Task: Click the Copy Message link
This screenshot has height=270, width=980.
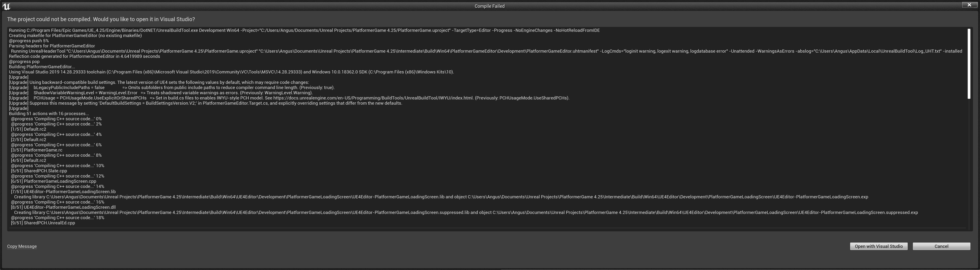Action: click(22, 246)
